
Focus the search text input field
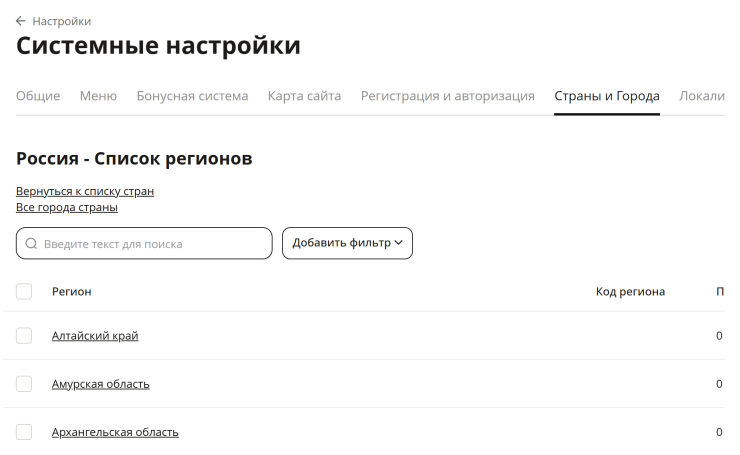[144, 244]
